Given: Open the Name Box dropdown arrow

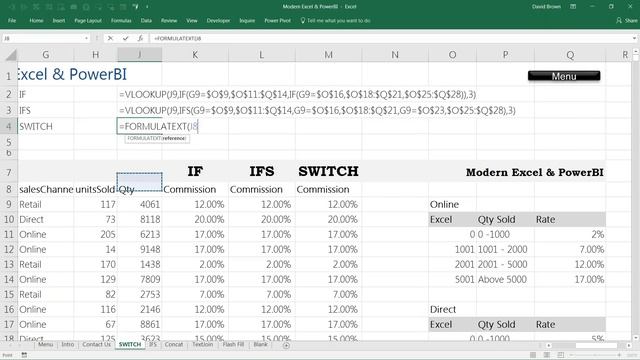Looking at the screenshot, I should [86, 38].
